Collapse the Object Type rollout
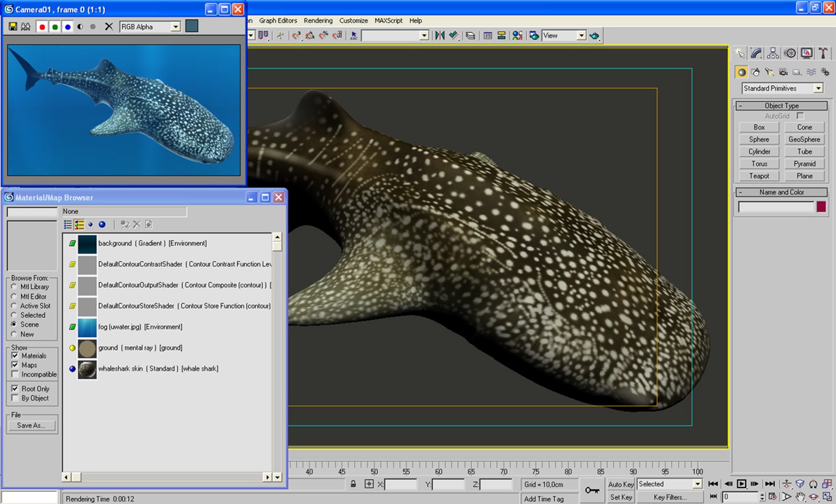The image size is (836, 504). click(x=781, y=105)
